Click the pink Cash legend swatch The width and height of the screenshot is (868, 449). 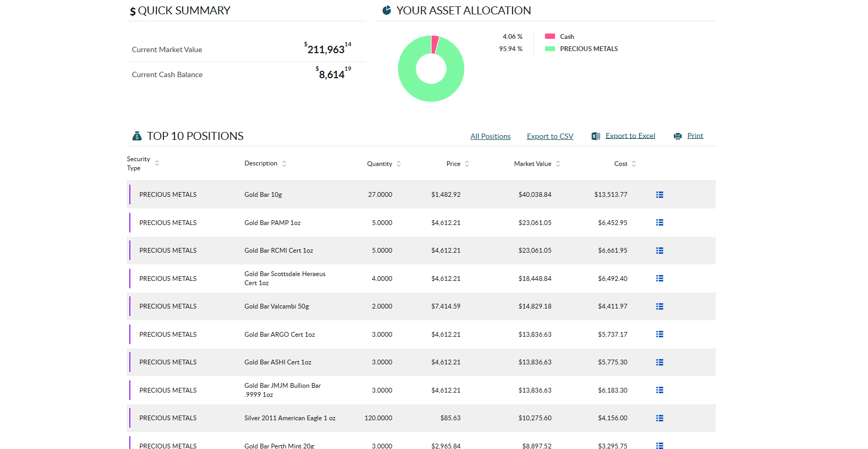pyautogui.click(x=550, y=36)
